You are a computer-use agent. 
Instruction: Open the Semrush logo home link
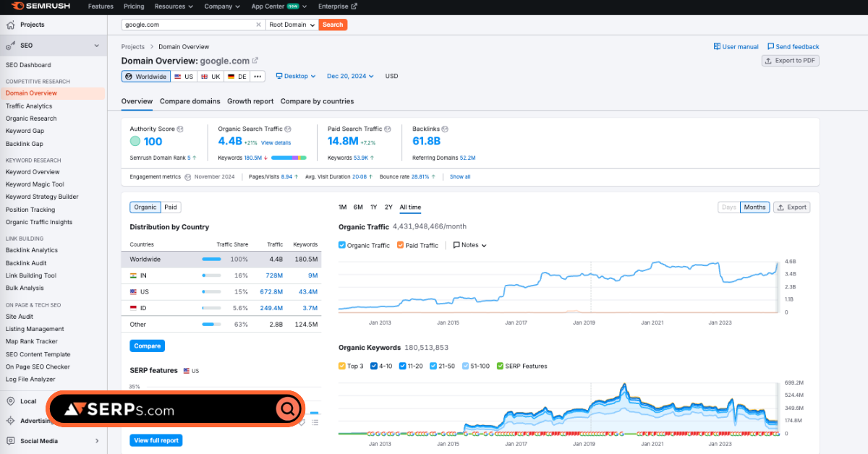pyautogui.click(x=40, y=7)
